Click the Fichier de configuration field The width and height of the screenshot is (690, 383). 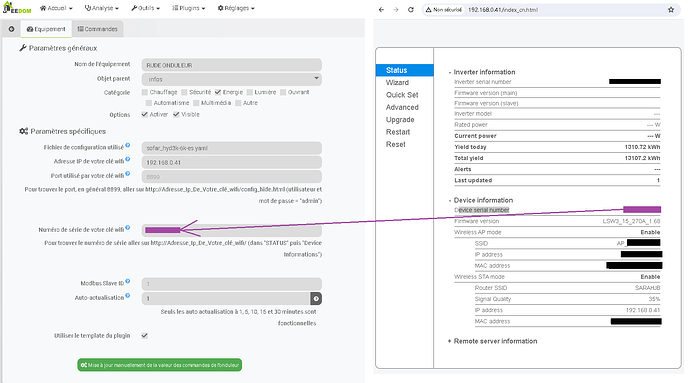click(x=231, y=148)
